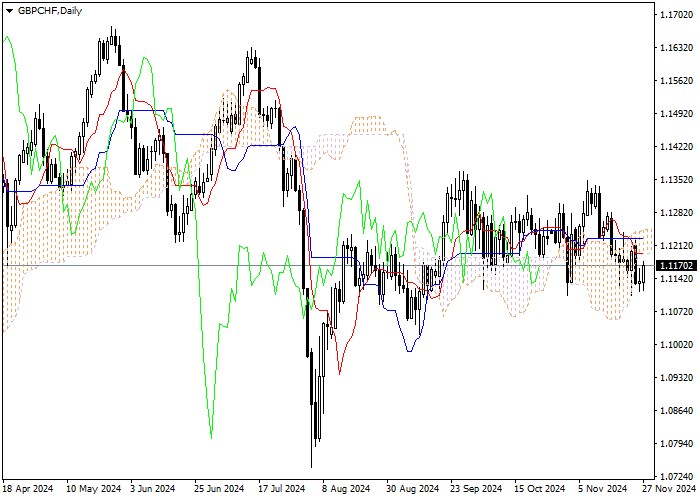Click the 10 May 2024 date label

pyautogui.click(x=93, y=489)
